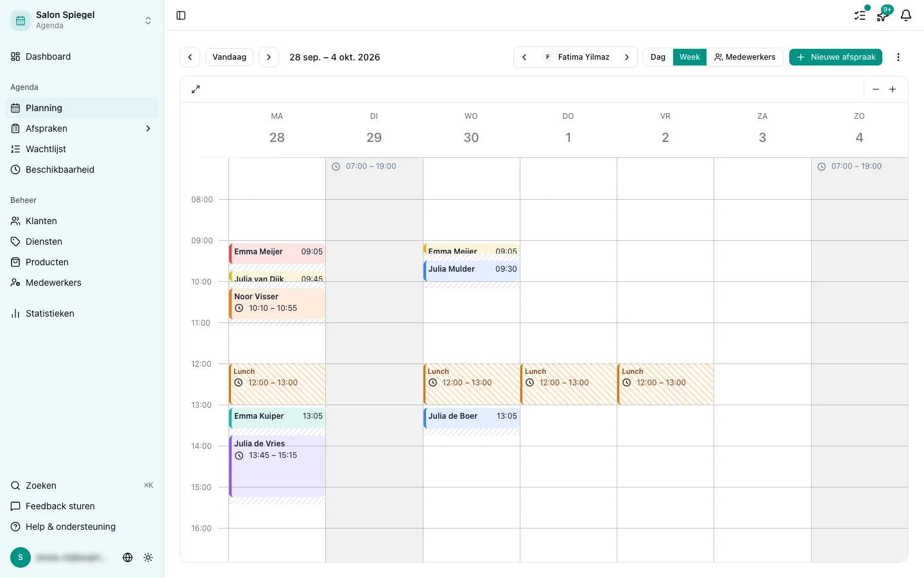Open Zoeken search
Viewport: 924px width, 578px height.
[x=81, y=486]
